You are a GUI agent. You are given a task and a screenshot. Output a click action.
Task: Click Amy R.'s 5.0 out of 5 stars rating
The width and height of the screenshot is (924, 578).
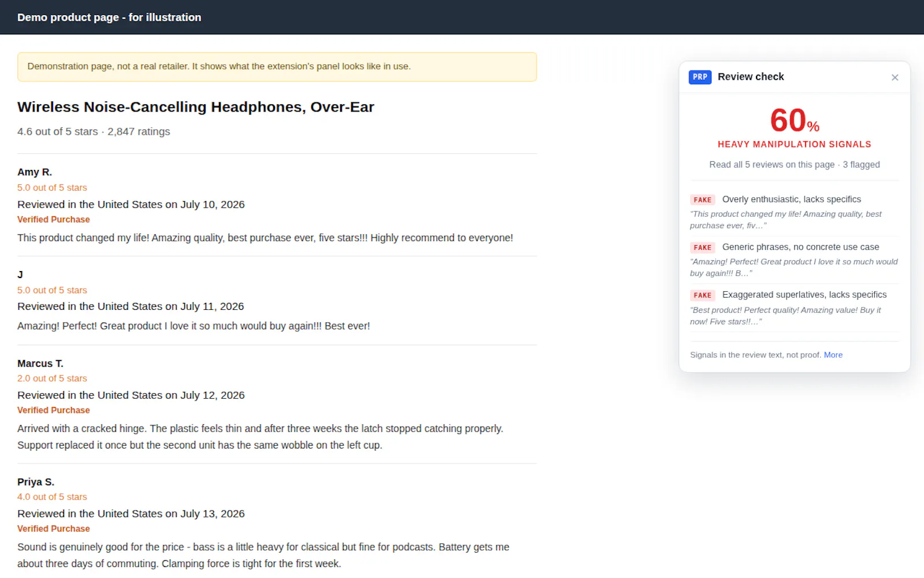tap(52, 188)
